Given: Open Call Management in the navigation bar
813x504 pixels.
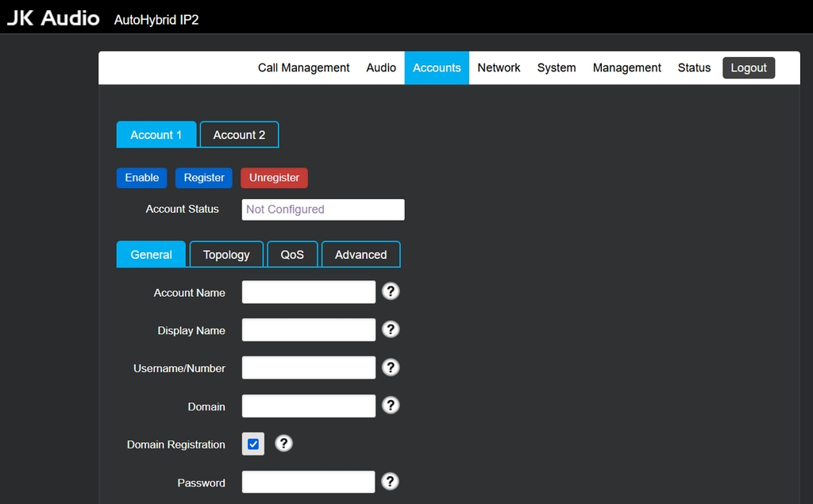Looking at the screenshot, I should click(303, 68).
